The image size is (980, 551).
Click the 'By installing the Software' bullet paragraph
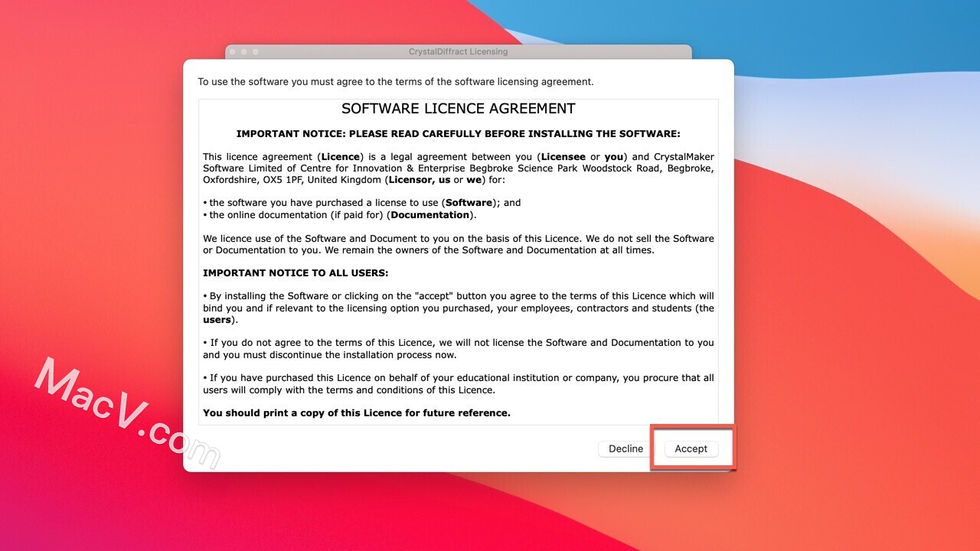pyautogui.click(x=458, y=308)
